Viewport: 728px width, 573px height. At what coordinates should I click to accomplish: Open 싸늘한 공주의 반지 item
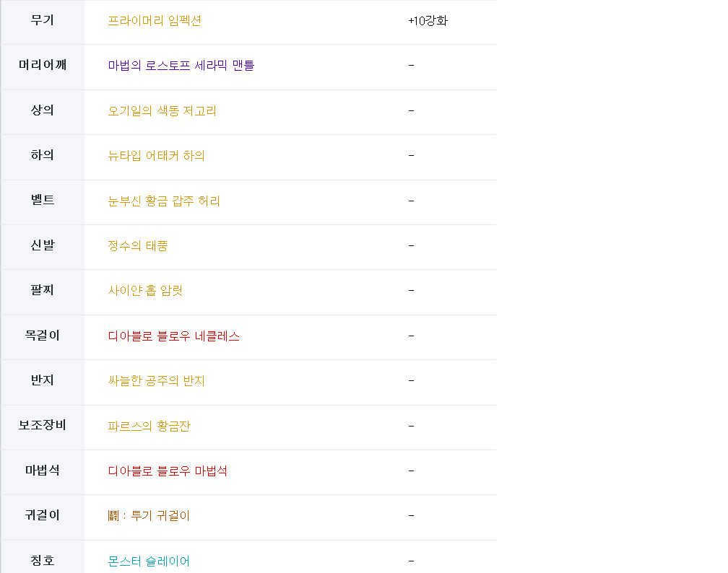coord(157,380)
